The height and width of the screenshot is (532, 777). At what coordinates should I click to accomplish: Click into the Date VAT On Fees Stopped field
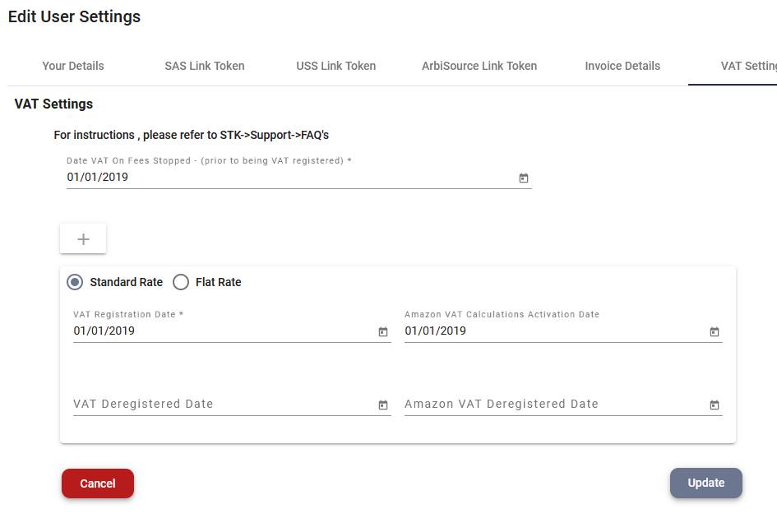pos(291,178)
